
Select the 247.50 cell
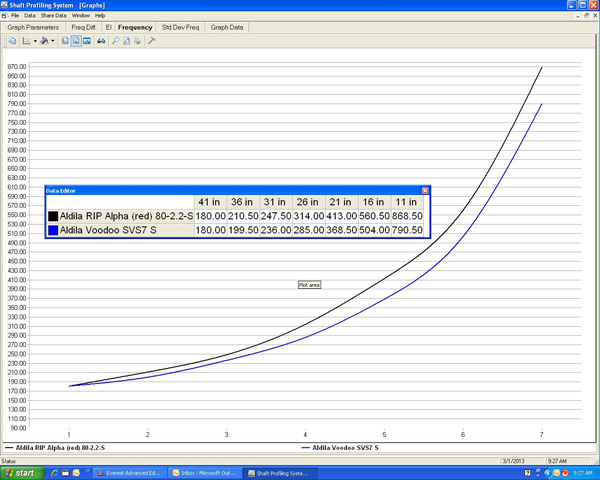[x=276, y=216]
